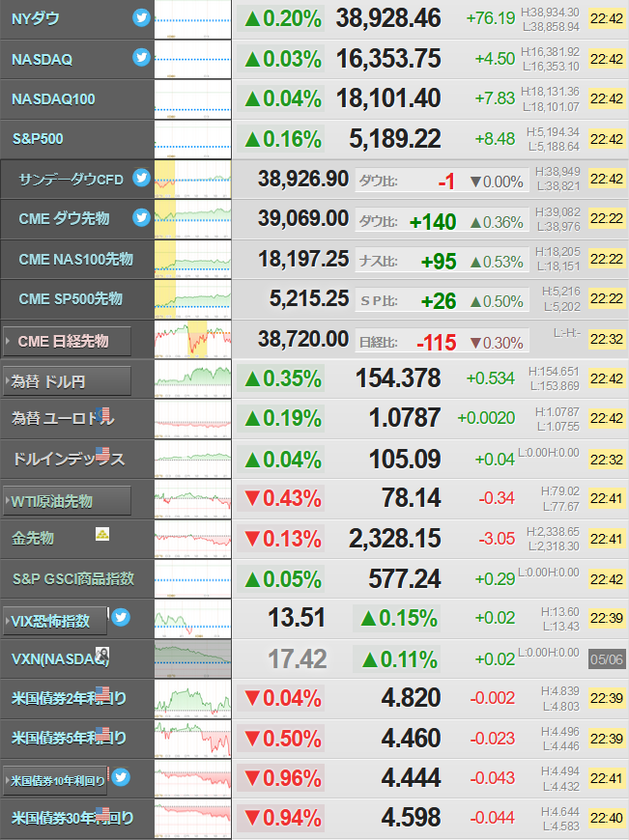Click the VIX value 13.51
Image resolution: width=629 pixels, height=840 pixels.
[296, 618]
